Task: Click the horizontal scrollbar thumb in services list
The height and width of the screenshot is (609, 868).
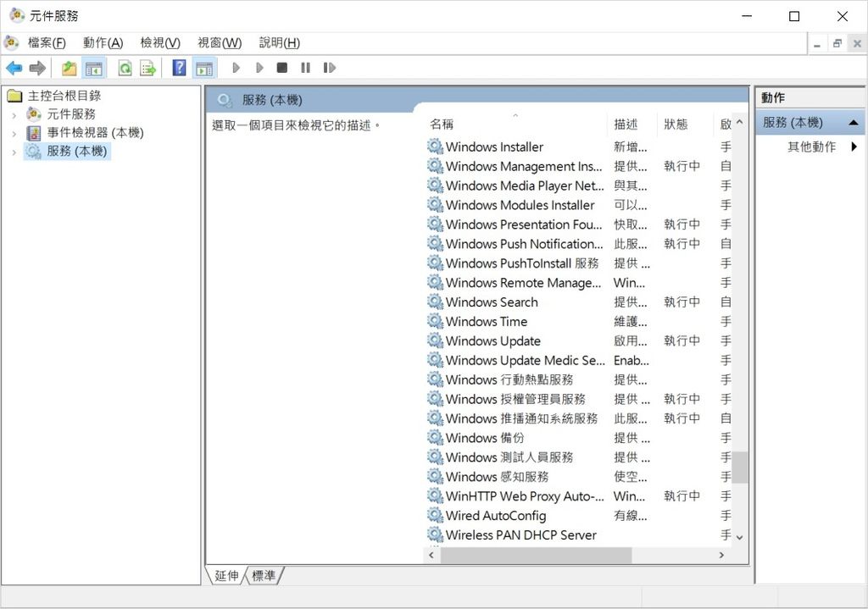Action: [x=536, y=556]
